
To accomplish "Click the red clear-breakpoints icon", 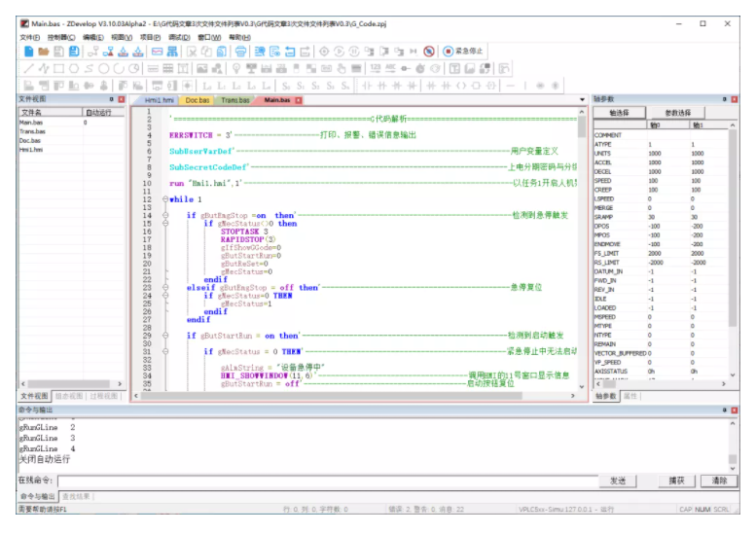I will pyautogui.click(x=429, y=52).
